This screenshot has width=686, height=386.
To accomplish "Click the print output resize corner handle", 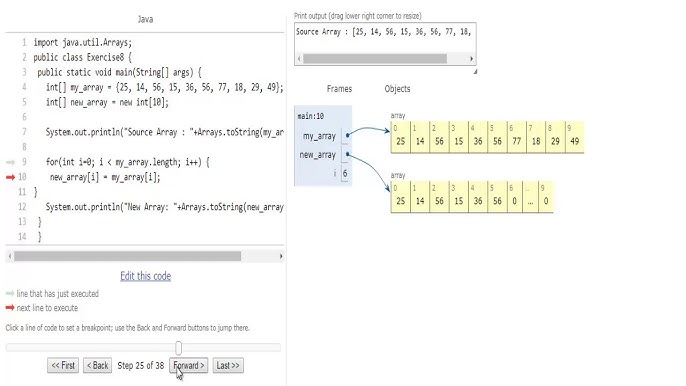I will click(475, 71).
